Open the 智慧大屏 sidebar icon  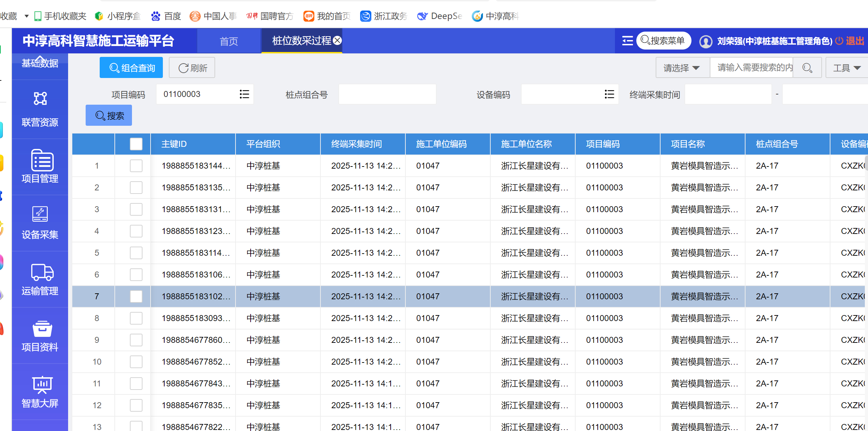pyautogui.click(x=42, y=385)
